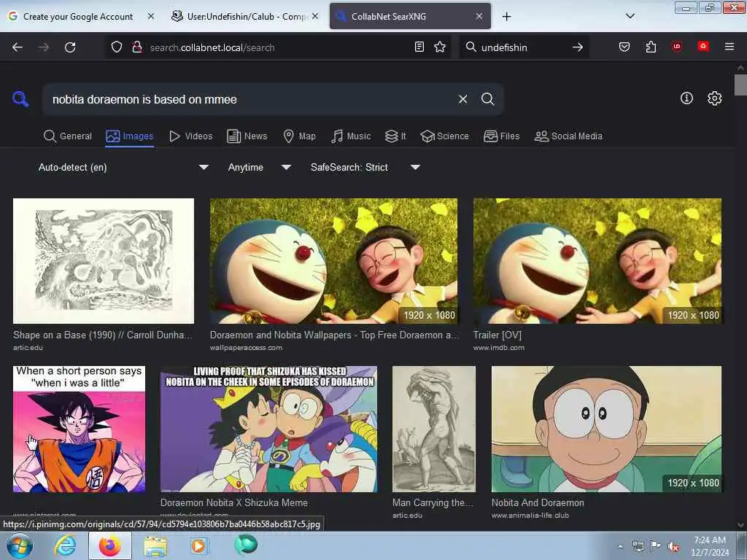
Task: Open Windows Explorer folder on taskbar
Action: coord(155,546)
